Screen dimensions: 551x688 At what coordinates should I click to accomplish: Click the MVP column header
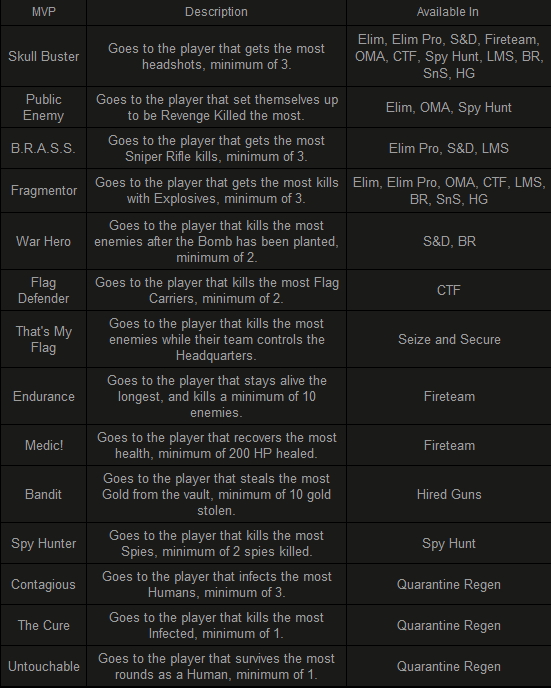(x=43, y=12)
